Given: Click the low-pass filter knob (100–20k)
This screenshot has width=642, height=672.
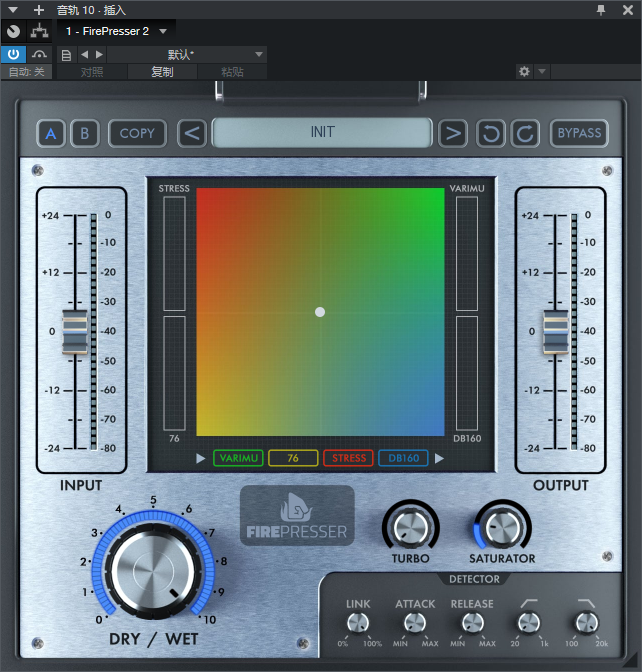Looking at the screenshot, I should coord(587,623).
